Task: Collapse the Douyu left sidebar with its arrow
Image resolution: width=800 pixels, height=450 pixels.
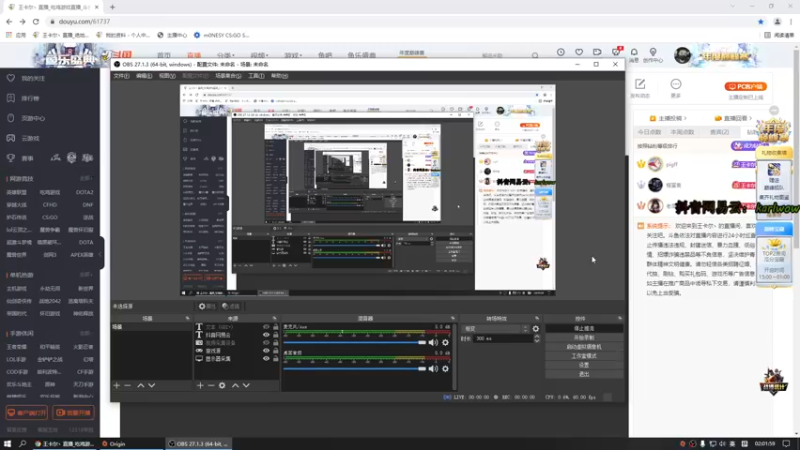Action: click(x=101, y=254)
